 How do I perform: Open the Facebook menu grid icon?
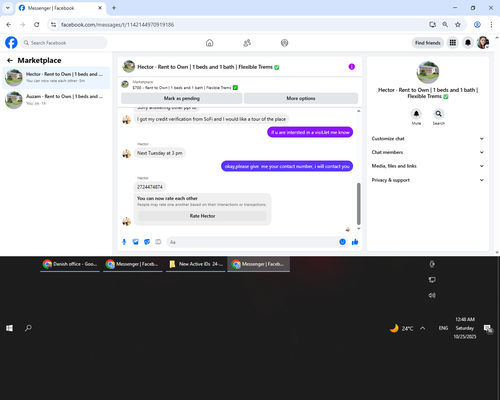click(x=453, y=43)
